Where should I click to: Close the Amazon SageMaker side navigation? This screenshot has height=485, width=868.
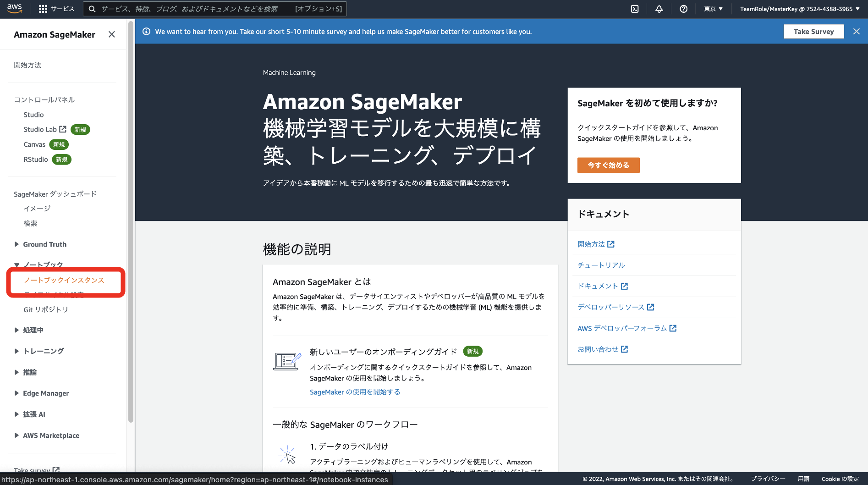click(x=111, y=34)
